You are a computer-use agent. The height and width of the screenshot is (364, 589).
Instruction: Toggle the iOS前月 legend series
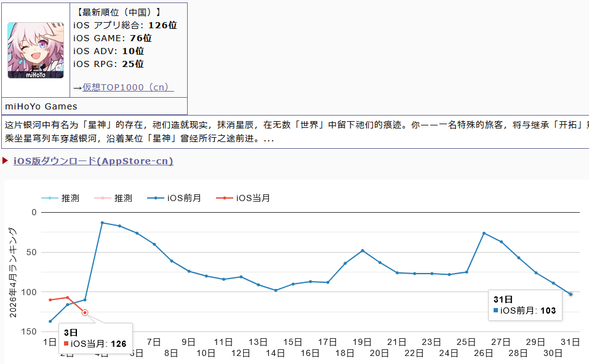[x=174, y=198]
